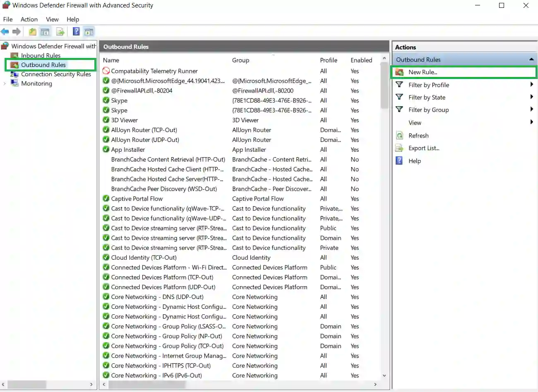Click the Outbound Rules tree icon
This screenshot has height=392, width=538.
14,65
